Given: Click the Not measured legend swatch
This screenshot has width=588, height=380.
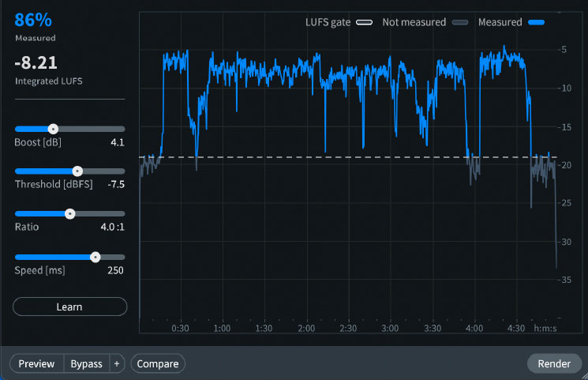Looking at the screenshot, I should point(460,23).
